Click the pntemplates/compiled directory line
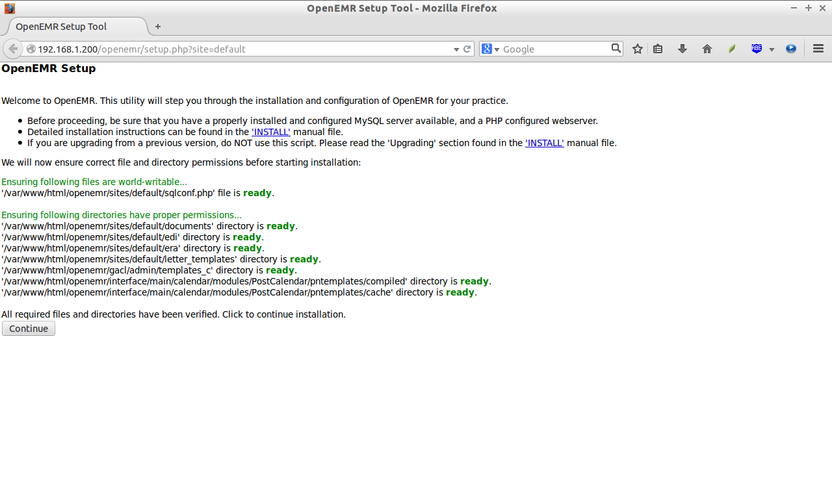Screen dimensions: 832x504 [x=246, y=281]
